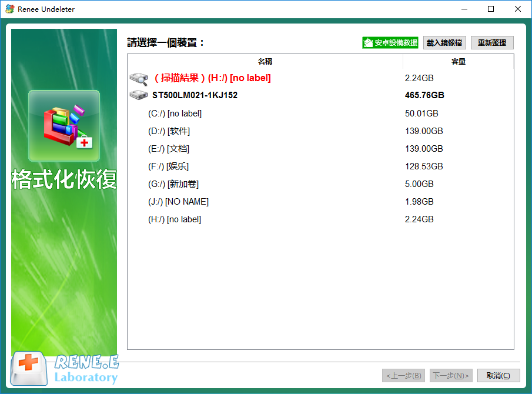Click the format recovery archive icon
Viewport: 532px width, 394px height.
[64, 126]
